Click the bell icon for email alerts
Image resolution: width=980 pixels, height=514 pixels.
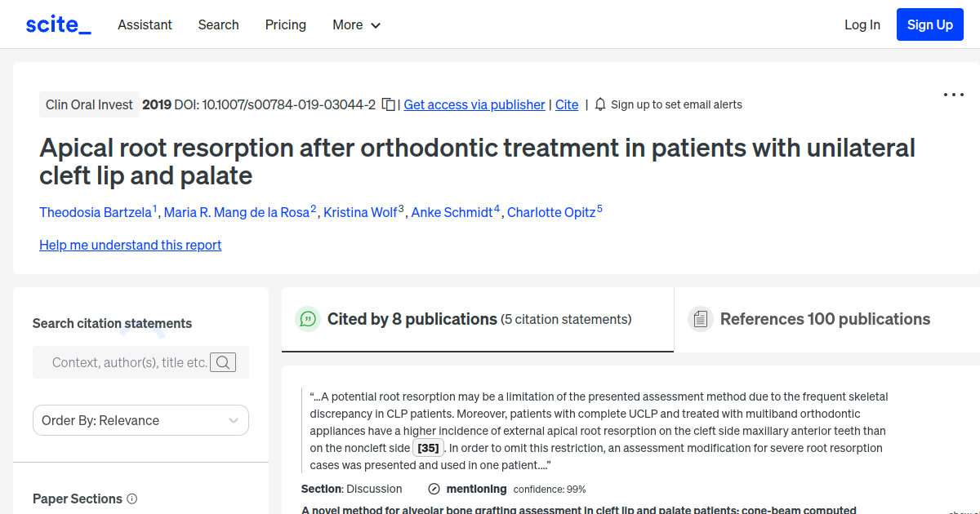(600, 104)
